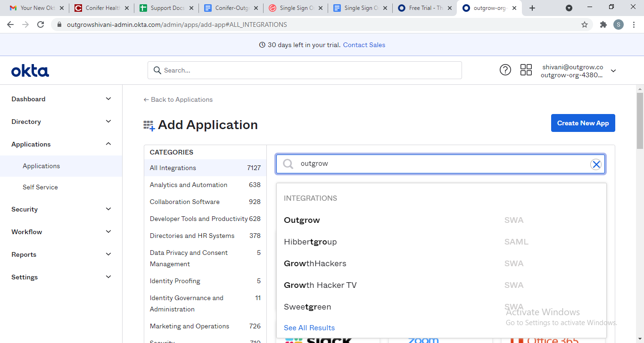Select Identity Governance and Administration category
This screenshot has height=343, width=644.
coord(205,303)
